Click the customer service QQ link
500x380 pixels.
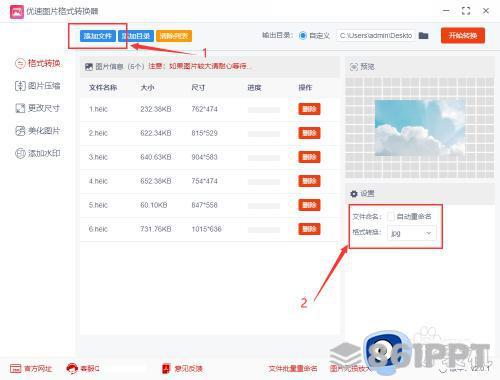[83, 368]
